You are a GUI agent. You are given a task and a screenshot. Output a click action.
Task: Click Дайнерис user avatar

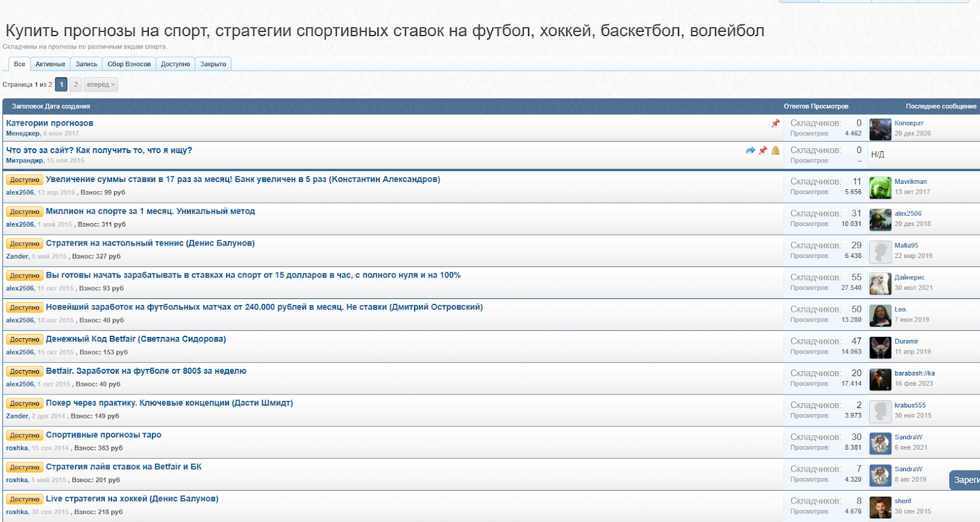pos(880,283)
